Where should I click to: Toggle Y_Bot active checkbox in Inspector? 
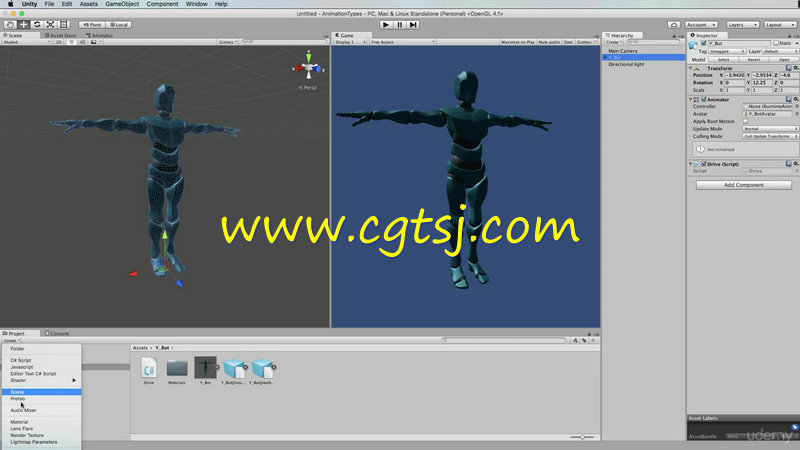click(x=704, y=43)
